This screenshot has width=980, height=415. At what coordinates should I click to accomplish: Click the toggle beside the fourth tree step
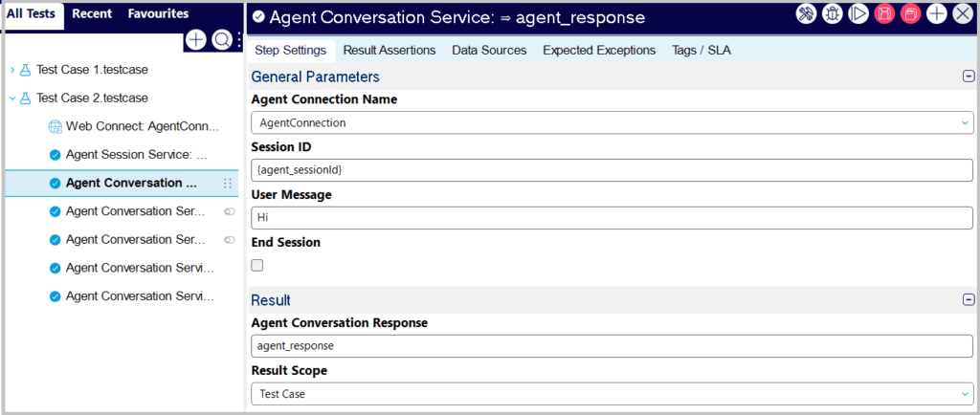[229, 211]
